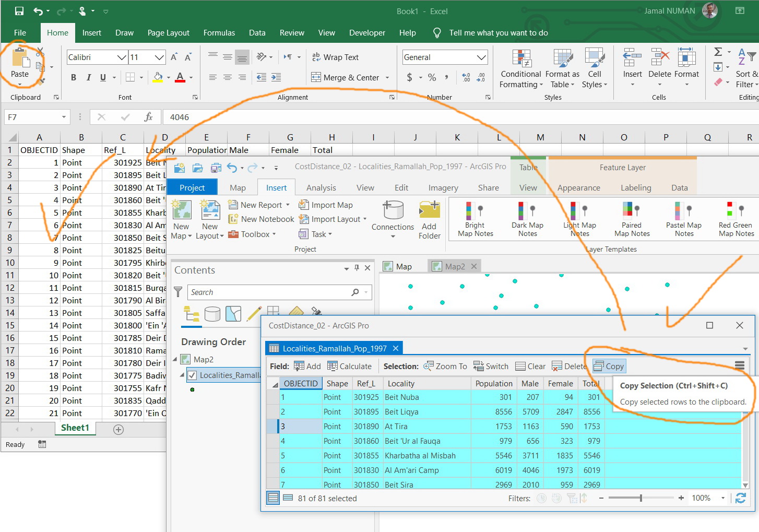Toggle Bold formatting in Excel
The image size is (759, 532).
click(x=74, y=78)
